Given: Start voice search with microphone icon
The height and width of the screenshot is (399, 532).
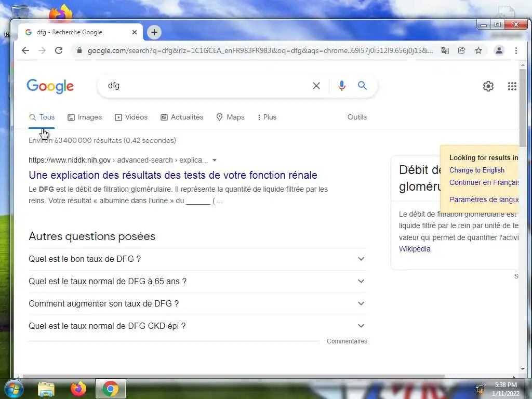Looking at the screenshot, I should click(342, 86).
